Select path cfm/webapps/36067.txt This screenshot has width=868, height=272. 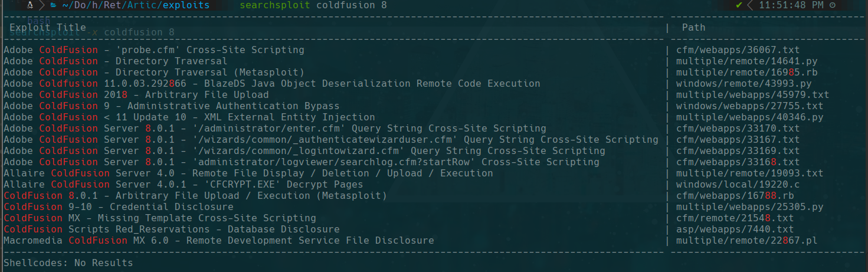[738, 50]
